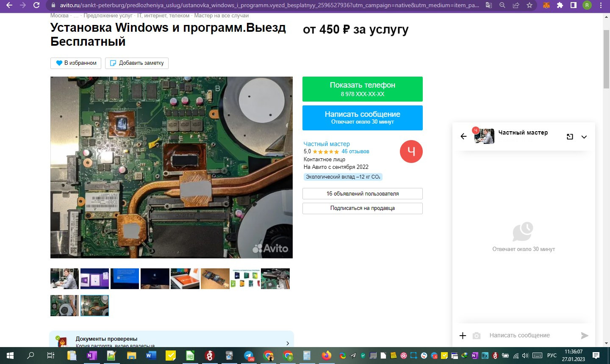This screenshot has width=610, height=364.
Task: Click the IT, интернет, телеком breadcrumb
Action: [x=163, y=16]
